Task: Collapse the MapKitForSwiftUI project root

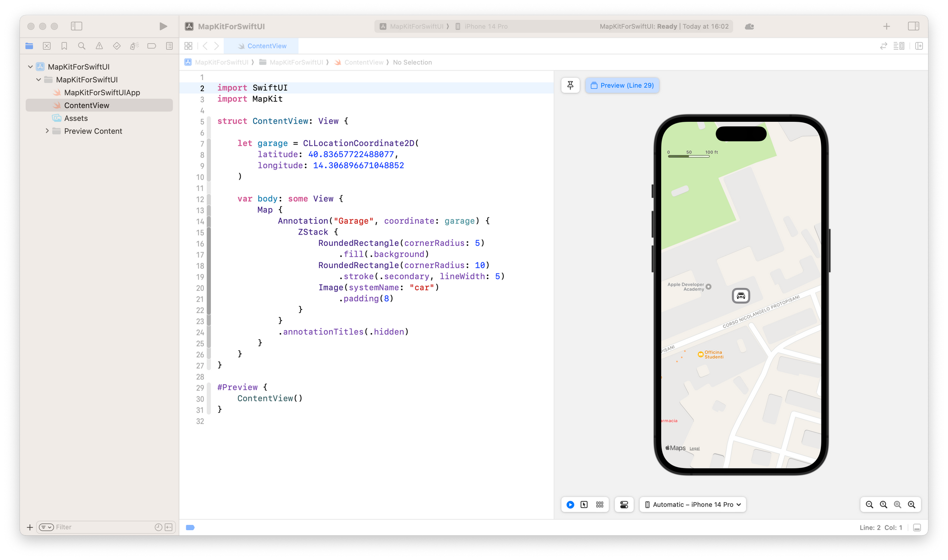Action: click(30, 67)
